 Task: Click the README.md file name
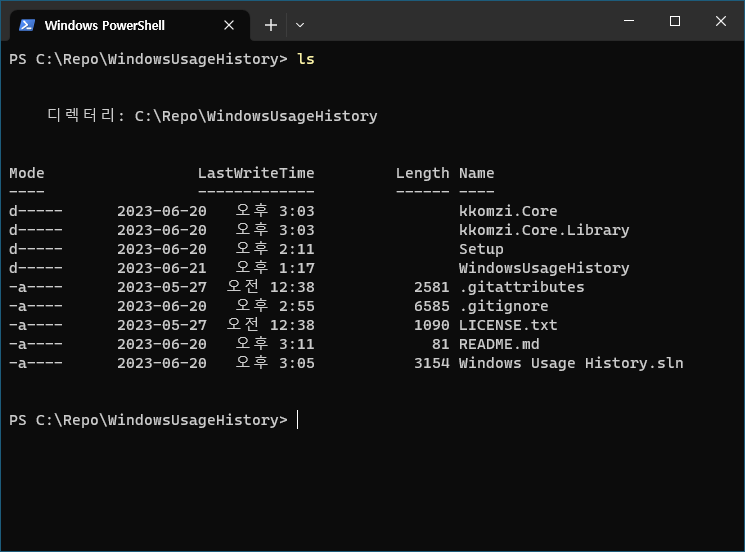pyautogui.click(x=499, y=344)
